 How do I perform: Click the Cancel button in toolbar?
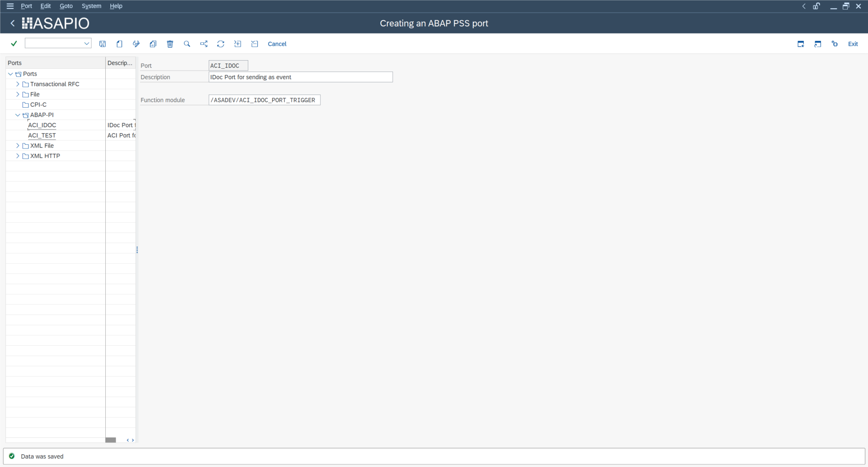(277, 44)
